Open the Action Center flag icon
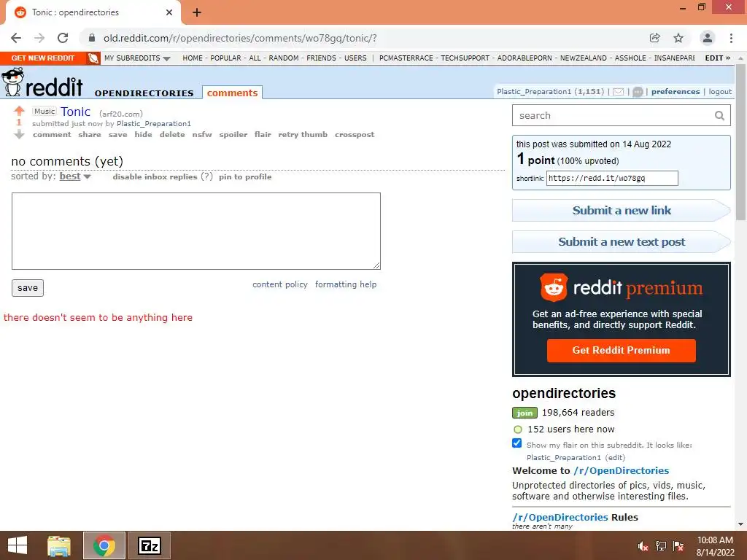This screenshot has height=560, width=747. 678,546
